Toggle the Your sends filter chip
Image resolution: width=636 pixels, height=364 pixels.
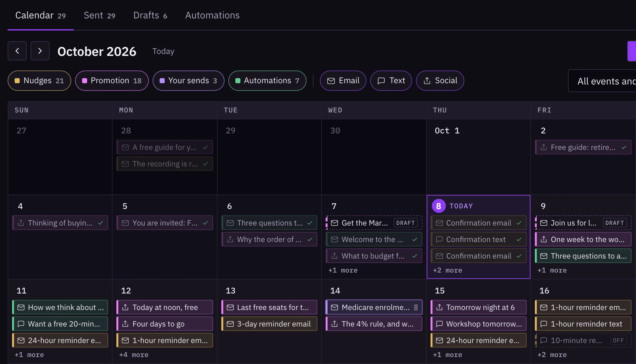(x=188, y=81)
